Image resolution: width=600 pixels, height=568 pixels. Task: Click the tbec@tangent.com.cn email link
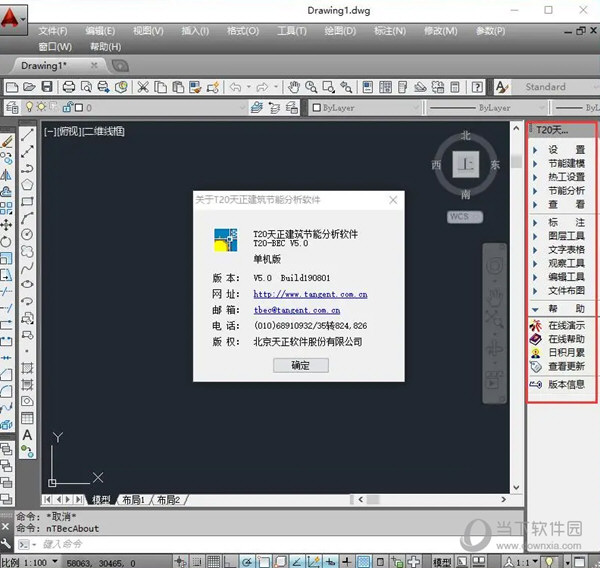[297, 310]
